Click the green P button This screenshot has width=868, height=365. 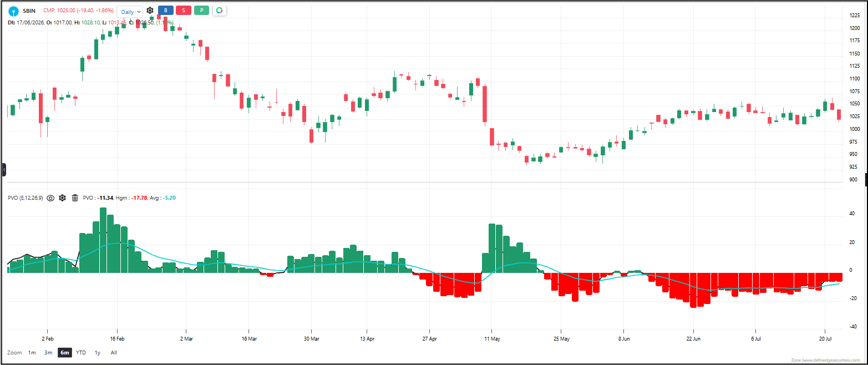(x=201, y=11)
